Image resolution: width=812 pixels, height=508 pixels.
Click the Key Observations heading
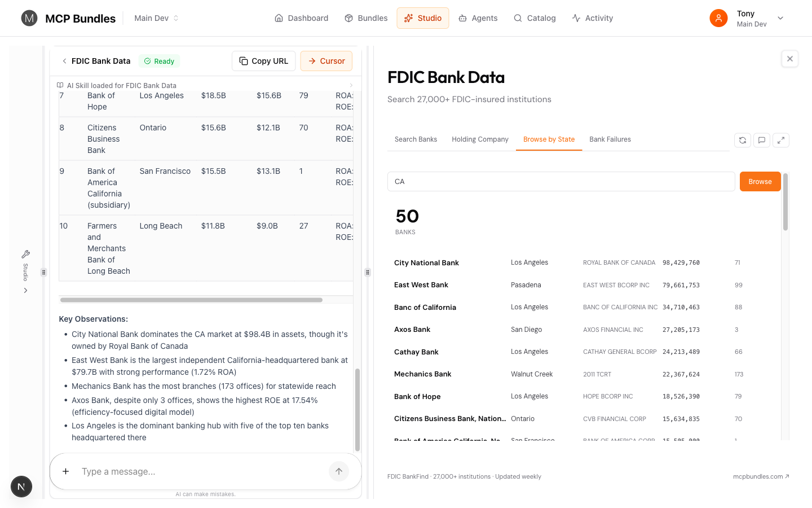pos(94,319)
